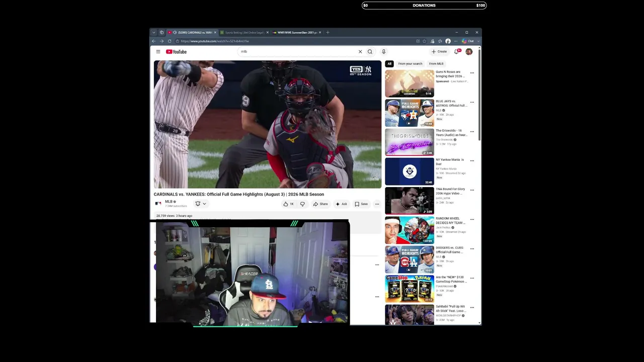Open the tab list dropdown arrow

pyautogui.click(x=154, y=33)
